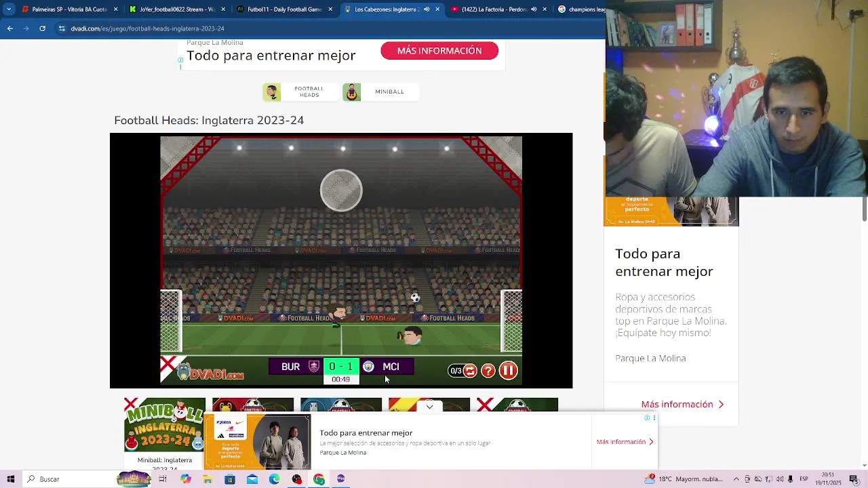Open Copilot from the taskbar

[x=185, y=479]
